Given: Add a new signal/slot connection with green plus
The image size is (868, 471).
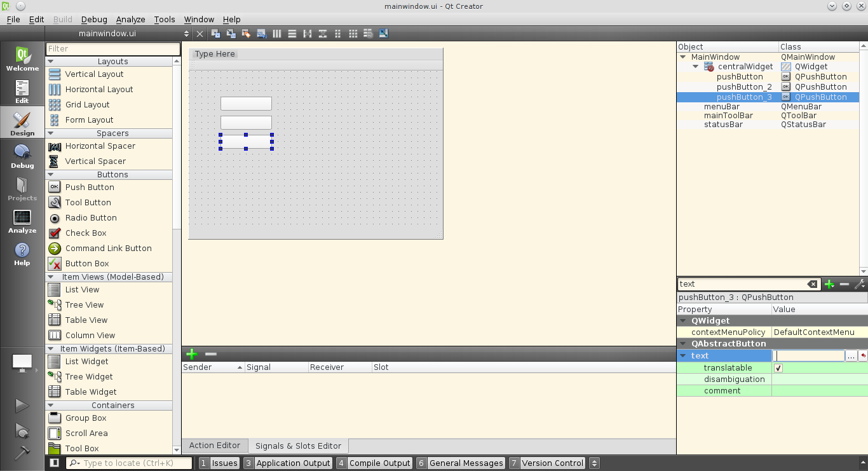Looking at the screenshot, I should pos(192,354).
